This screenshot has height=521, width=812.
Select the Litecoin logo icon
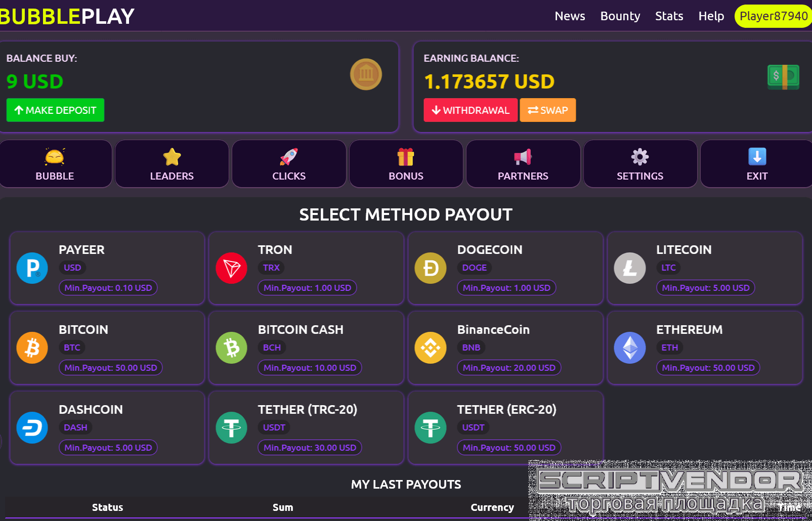tap(630, 268)
